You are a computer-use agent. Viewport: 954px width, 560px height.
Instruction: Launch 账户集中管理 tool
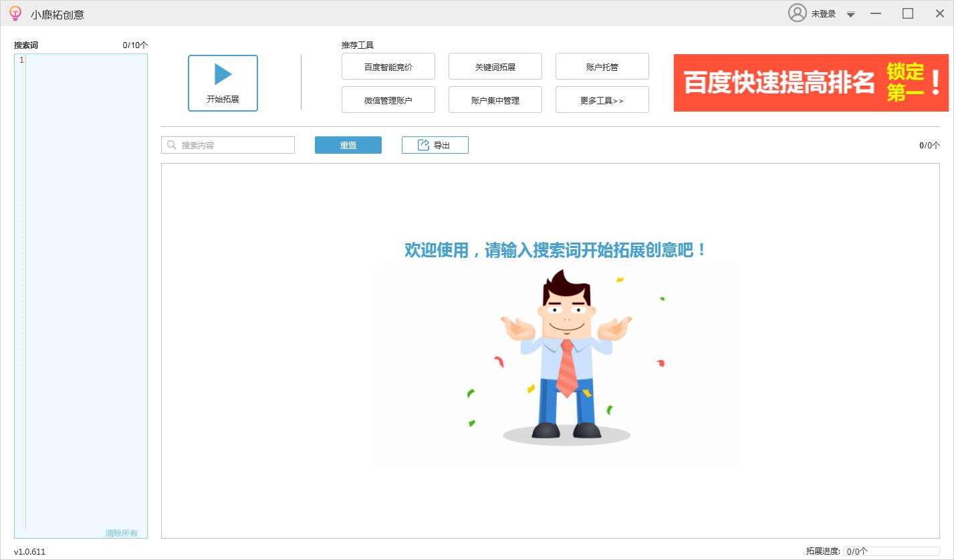495,100
